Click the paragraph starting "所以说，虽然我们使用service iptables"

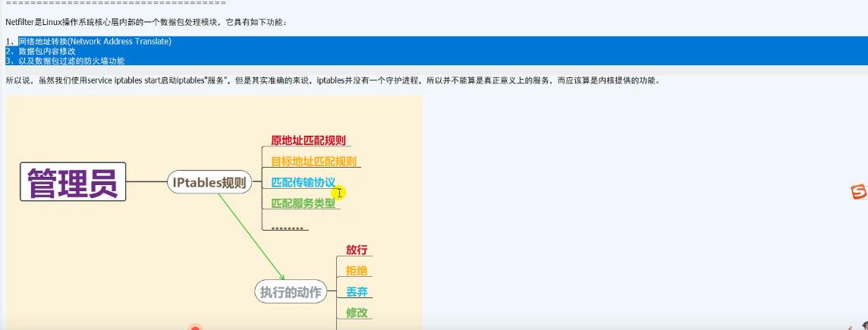point(332,80)
